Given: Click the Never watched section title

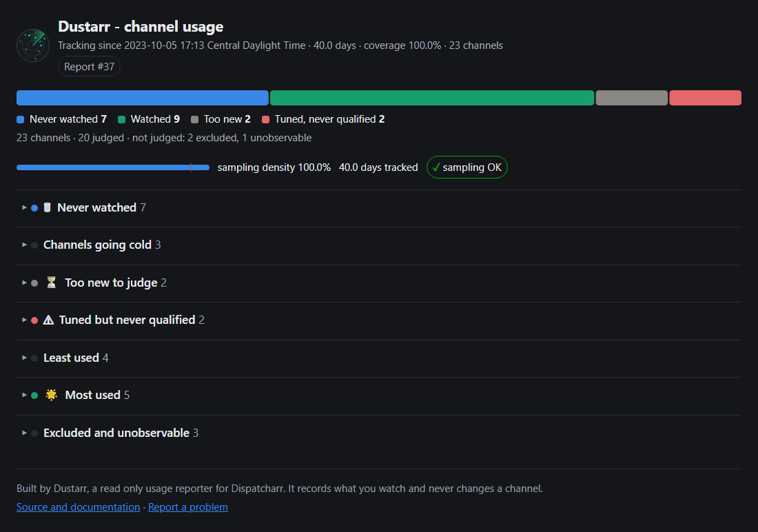Looking at the screenshot, I should coord(96,207).
